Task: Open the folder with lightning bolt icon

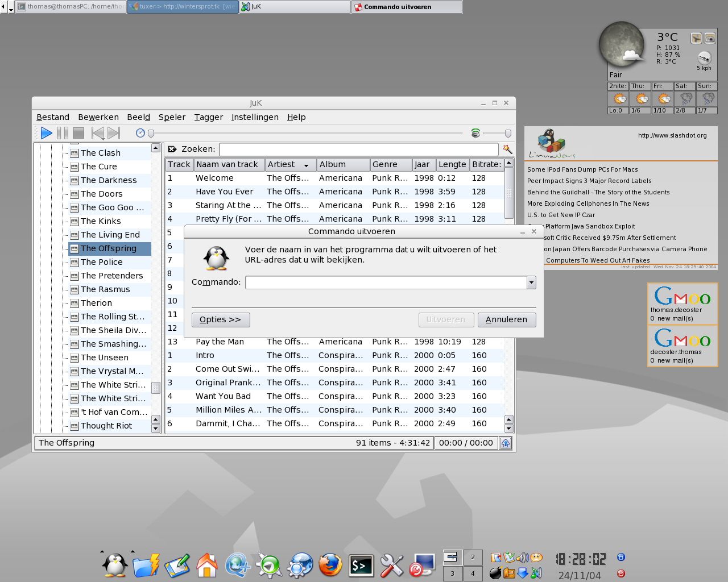Action: point(146,566)
